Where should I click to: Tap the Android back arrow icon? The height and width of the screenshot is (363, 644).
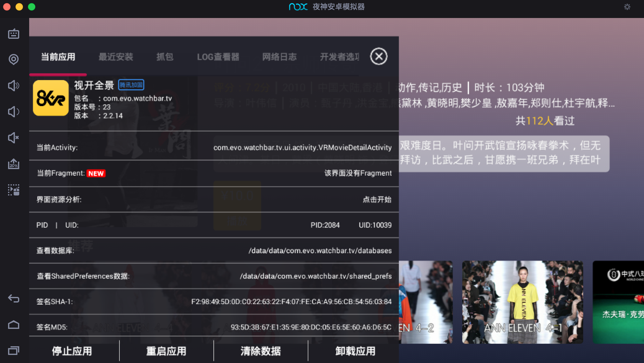click(x=13, y=299)
